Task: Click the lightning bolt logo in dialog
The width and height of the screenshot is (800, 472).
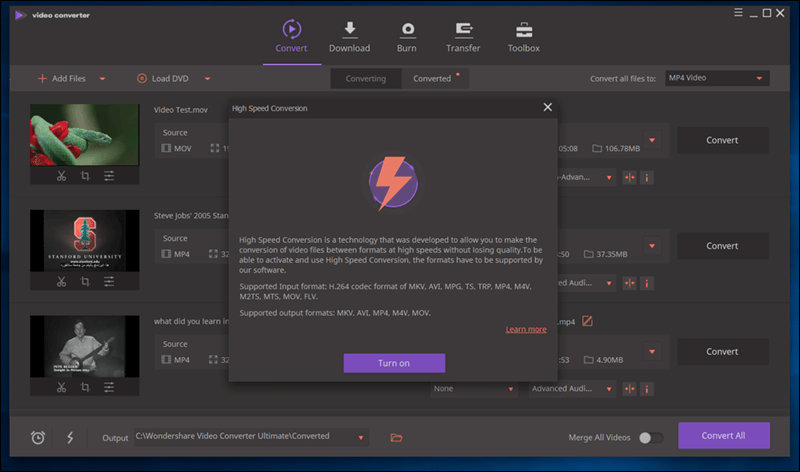Action: click(393, 183)
